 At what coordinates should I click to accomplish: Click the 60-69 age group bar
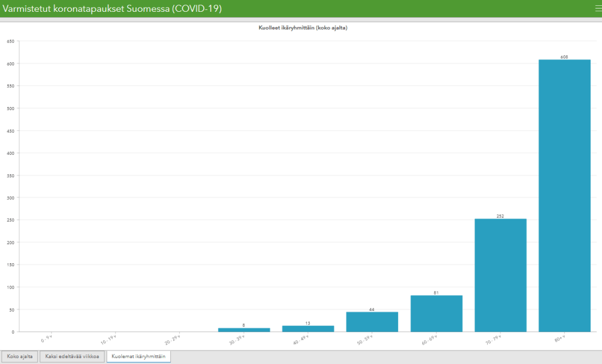tap(436, 313)
